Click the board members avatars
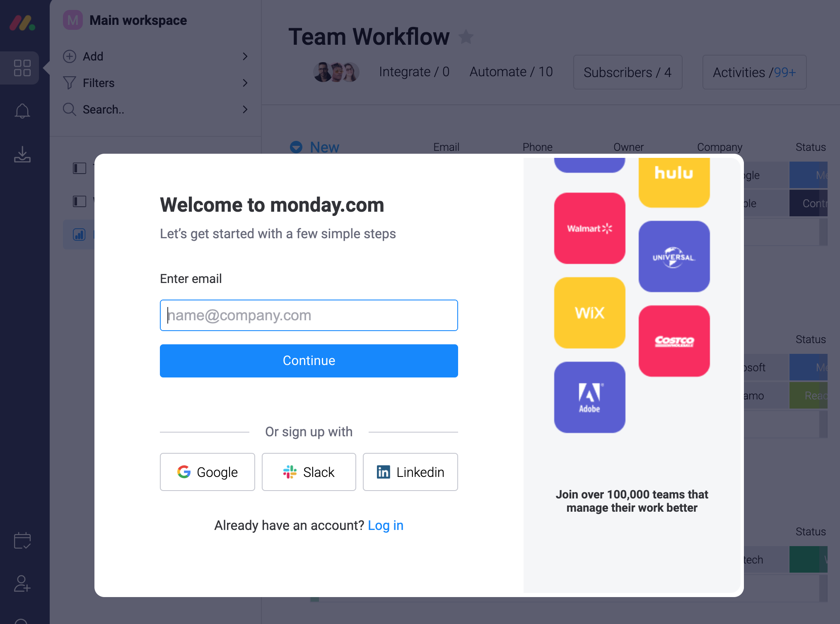 tap(336, 72)
